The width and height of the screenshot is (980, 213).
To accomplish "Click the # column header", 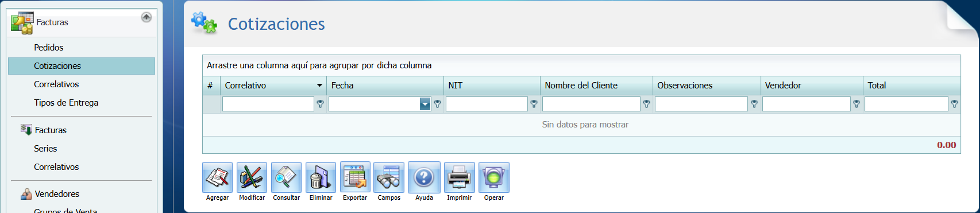I will [x=211, y=86].
